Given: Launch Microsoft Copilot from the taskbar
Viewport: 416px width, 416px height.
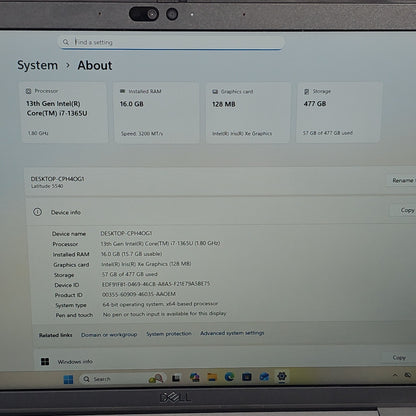Looking at the screenshot, I should coord(195,377).
